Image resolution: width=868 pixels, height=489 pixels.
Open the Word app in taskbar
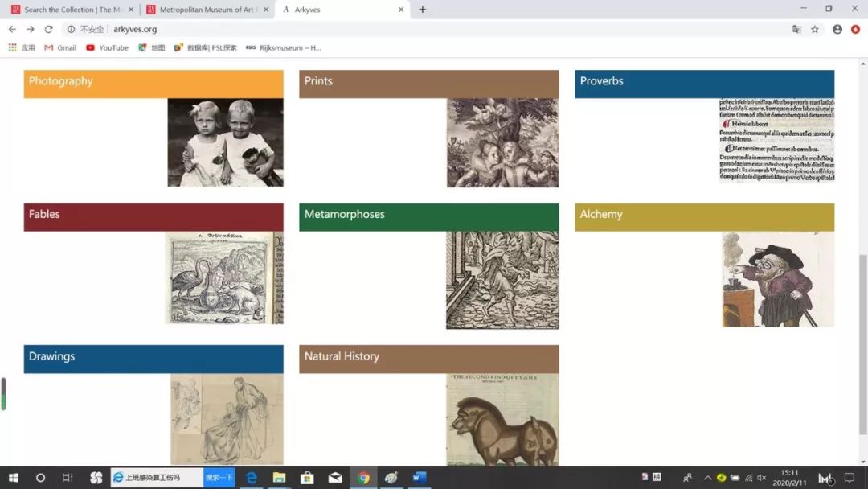[x=419, y=478]
